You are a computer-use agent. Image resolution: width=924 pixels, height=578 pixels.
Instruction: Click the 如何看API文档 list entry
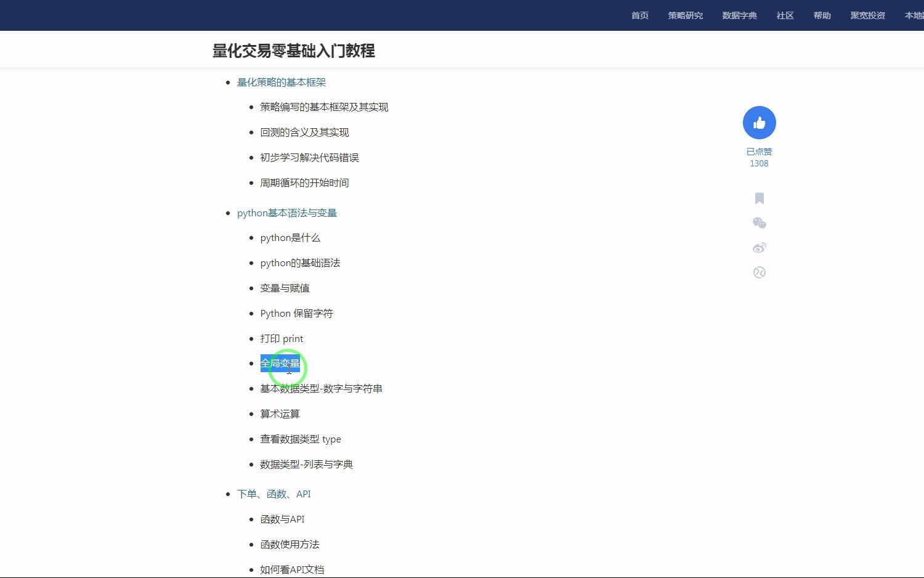[292, 569]
